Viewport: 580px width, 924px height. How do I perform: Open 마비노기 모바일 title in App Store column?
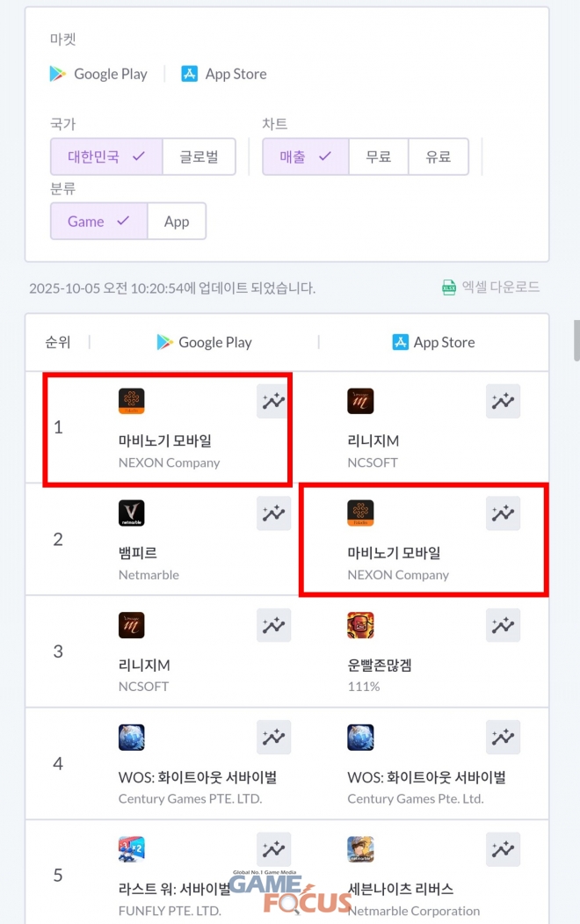(x=394, y=553)
